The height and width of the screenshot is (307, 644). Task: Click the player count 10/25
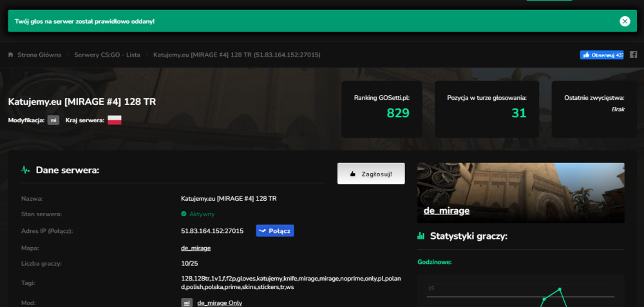(x=189, y=263)
